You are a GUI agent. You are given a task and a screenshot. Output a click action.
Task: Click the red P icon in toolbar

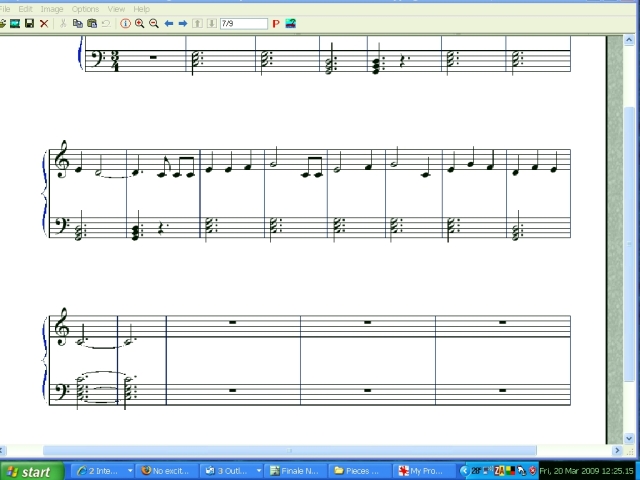pos(276,23)
